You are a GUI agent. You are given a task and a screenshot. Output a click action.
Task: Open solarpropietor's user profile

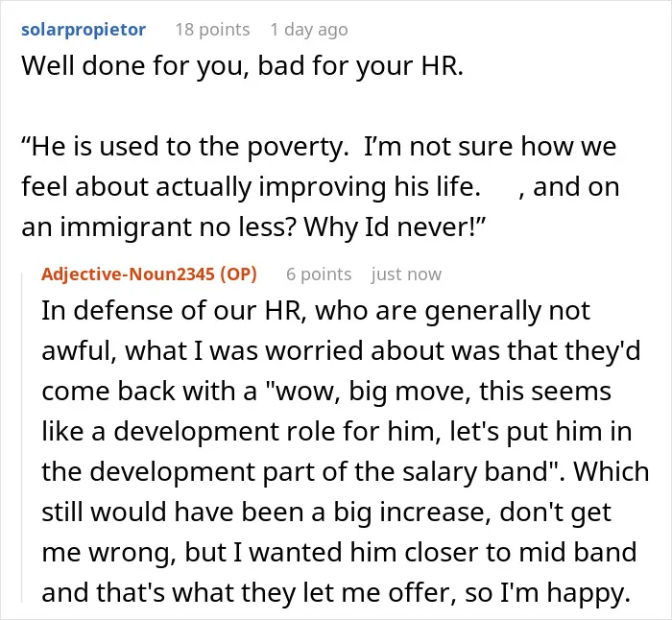click(x=84, y=30)
